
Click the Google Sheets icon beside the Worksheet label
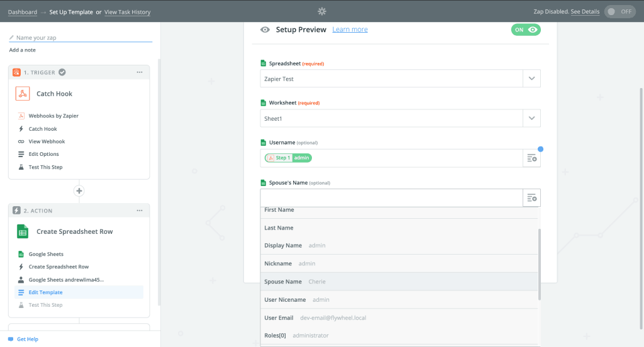(x=264, y=102)
